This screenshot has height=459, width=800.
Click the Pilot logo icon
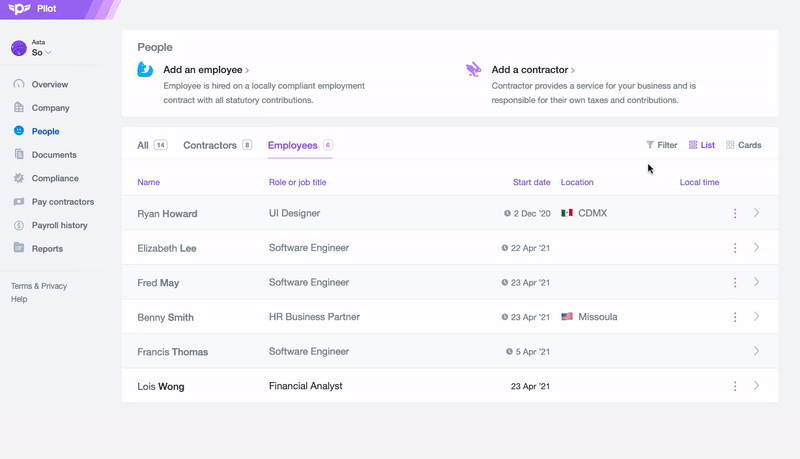point(17,10)
